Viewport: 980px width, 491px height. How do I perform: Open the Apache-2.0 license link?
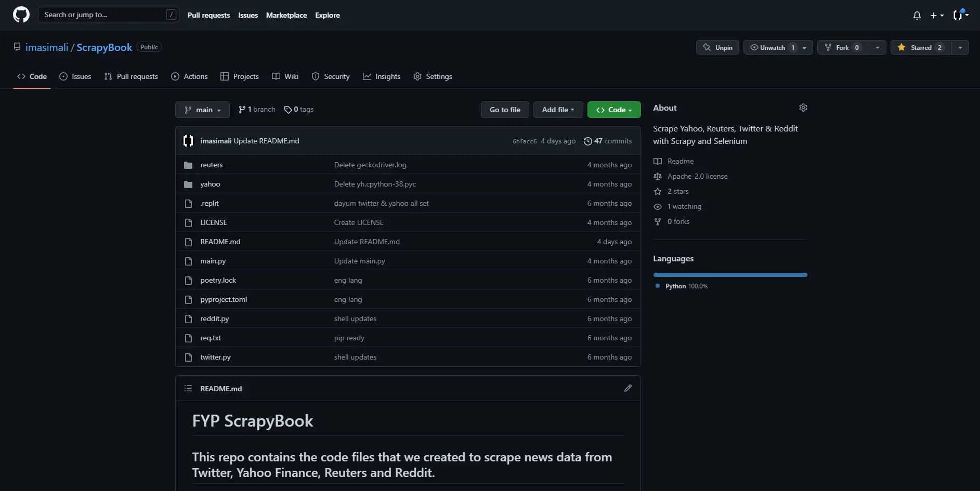tap(698, 176)
